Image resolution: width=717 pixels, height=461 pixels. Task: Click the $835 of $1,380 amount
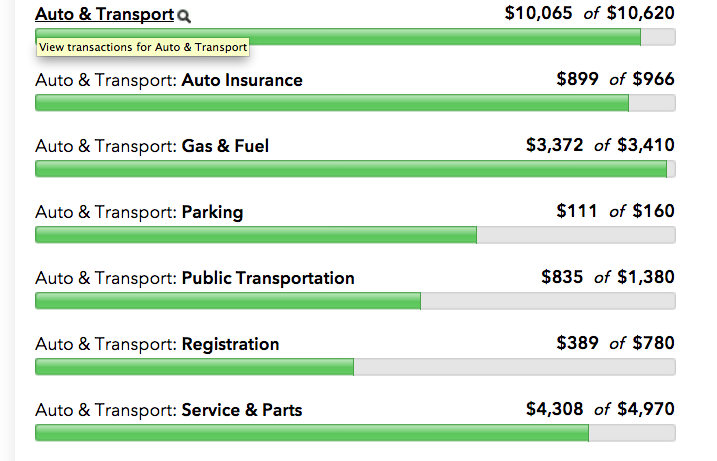pos(608,278)
